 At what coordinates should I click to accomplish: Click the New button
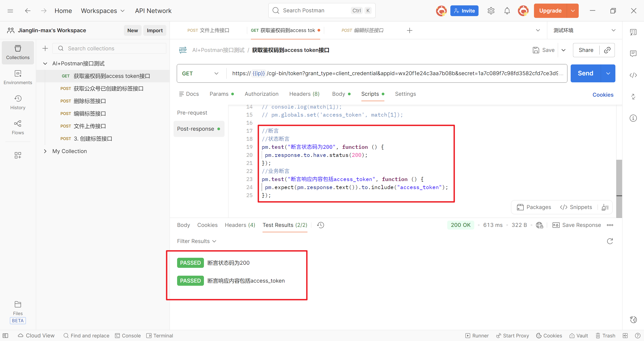coord(133,30)
